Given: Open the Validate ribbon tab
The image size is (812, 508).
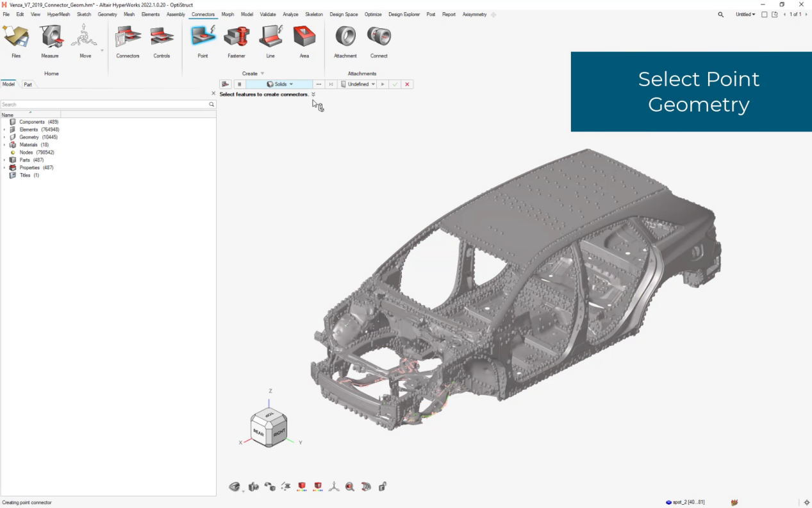Looking at the screenshot, I should coord(268,14).
